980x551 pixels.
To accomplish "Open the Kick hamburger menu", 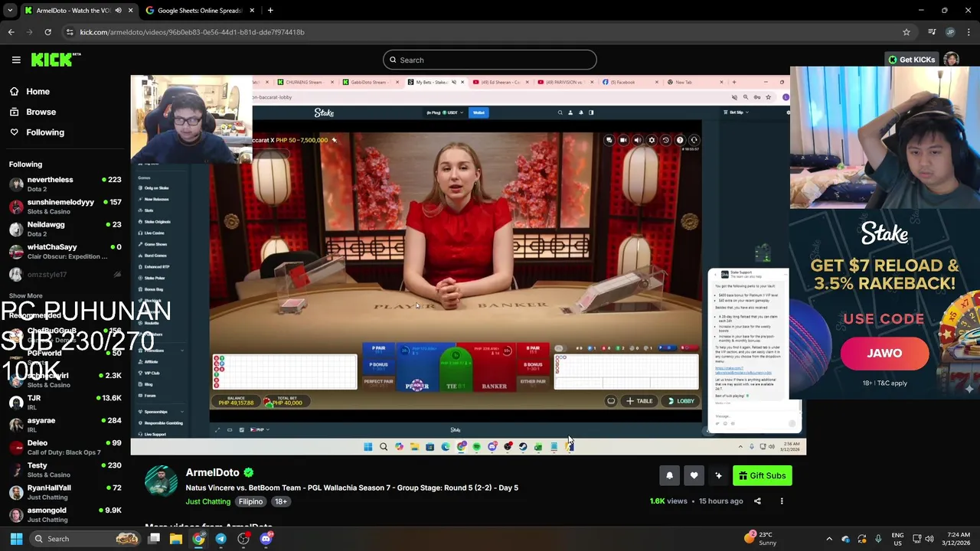I will (16, 60).
